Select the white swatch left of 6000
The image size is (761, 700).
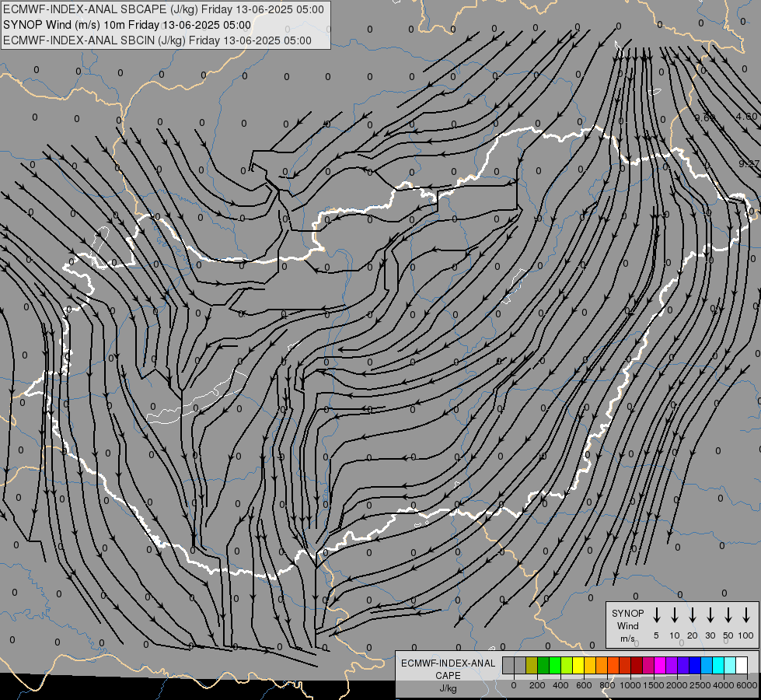[x=741, y=665]
